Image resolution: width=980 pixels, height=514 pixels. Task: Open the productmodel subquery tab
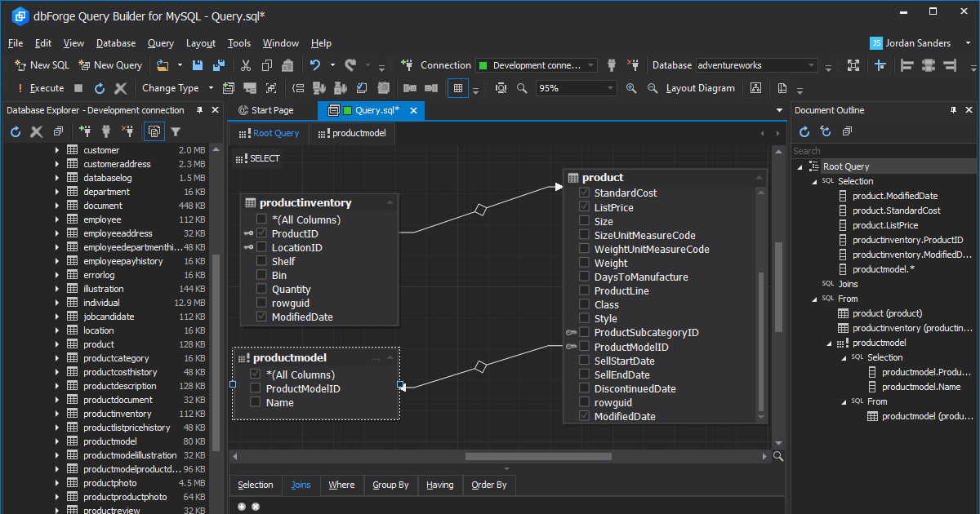coord(351,133)
